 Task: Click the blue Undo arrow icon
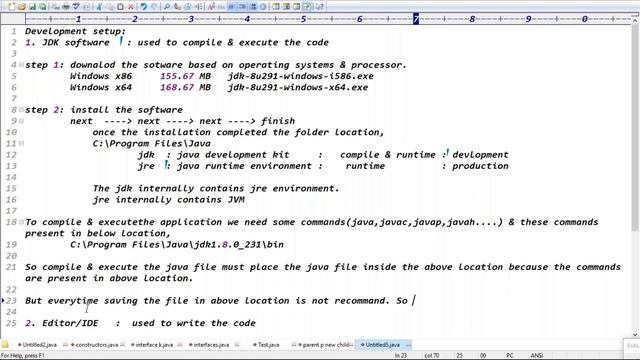point(143,7)
